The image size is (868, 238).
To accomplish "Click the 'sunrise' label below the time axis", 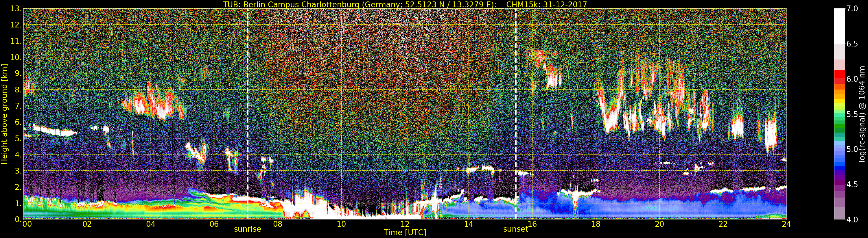I will tap(248, 229).
